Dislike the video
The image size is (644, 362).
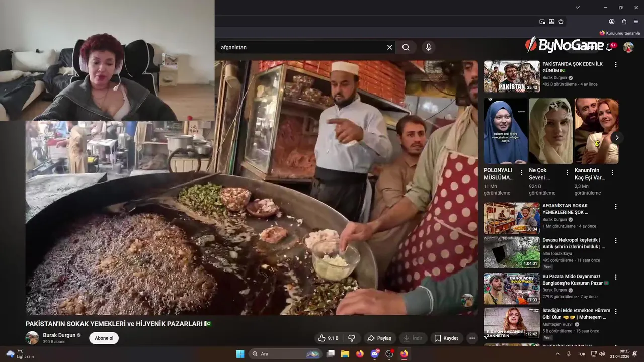pyautogui.click(x=352, y=338)
